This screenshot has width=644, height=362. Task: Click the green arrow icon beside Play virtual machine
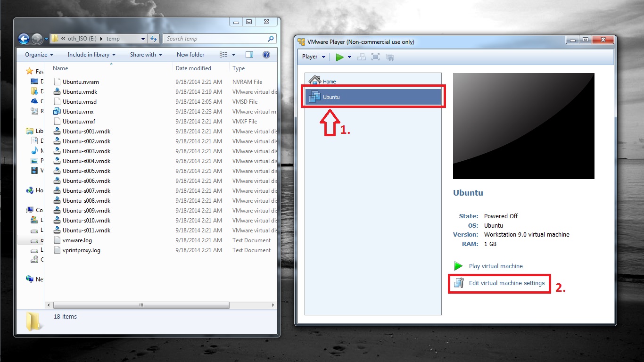(458, 266)
